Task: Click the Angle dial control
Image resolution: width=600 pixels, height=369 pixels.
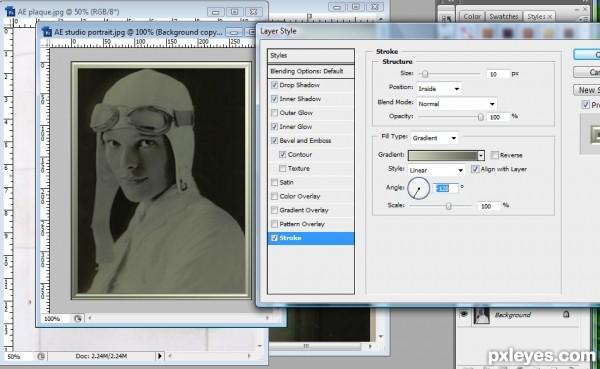Action: pyautogui.click(x=418, y=188)
